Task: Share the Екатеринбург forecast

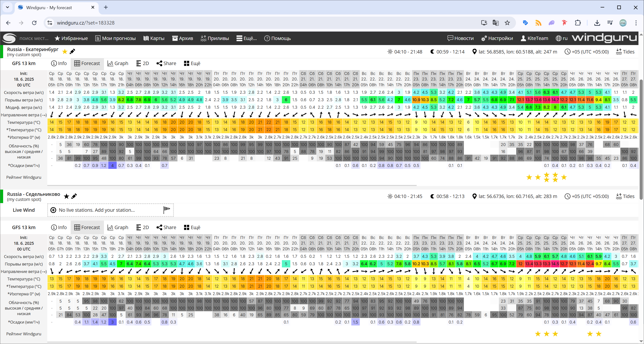Action: click(166, 63)
